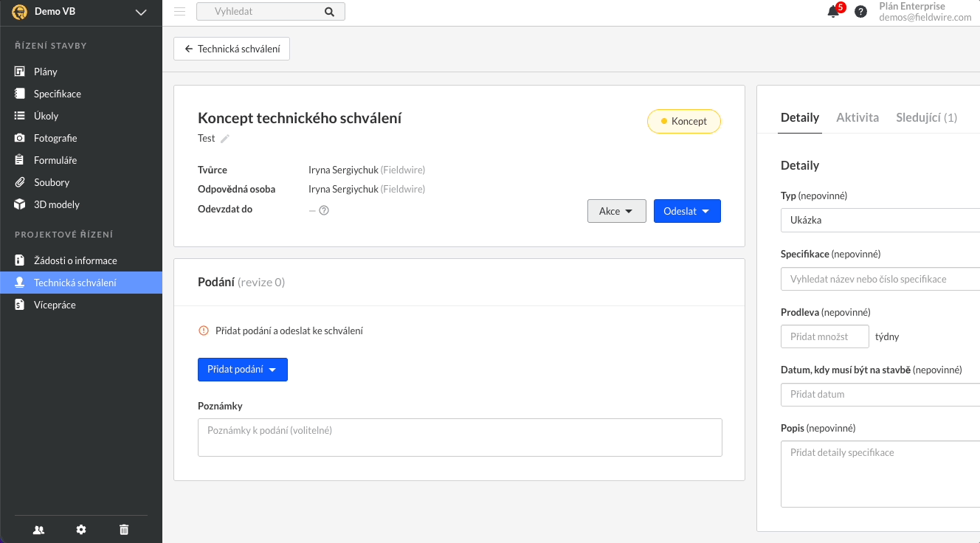Toggle the hamburger menu icon
The height and width of the screenshot is (543, 980).
click(179, 11)
